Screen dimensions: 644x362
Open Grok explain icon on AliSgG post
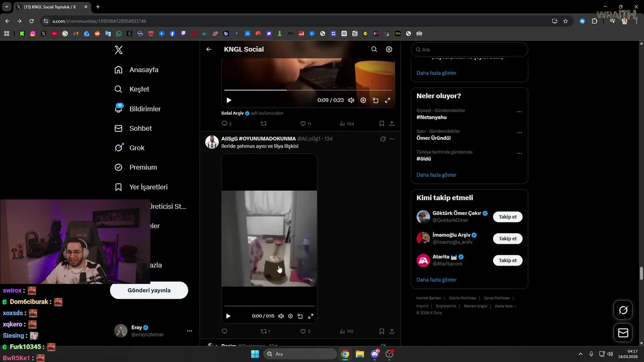[383, 139]
